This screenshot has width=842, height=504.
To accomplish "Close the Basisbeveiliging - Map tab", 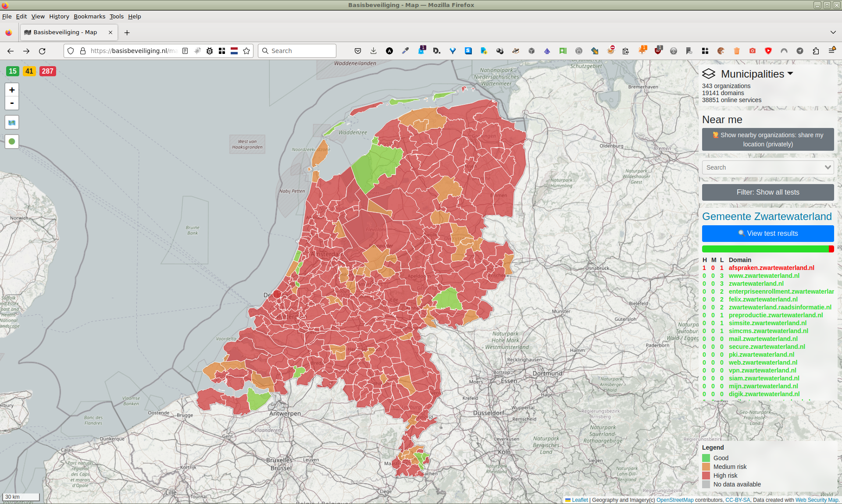I will (x=111, y=32).
